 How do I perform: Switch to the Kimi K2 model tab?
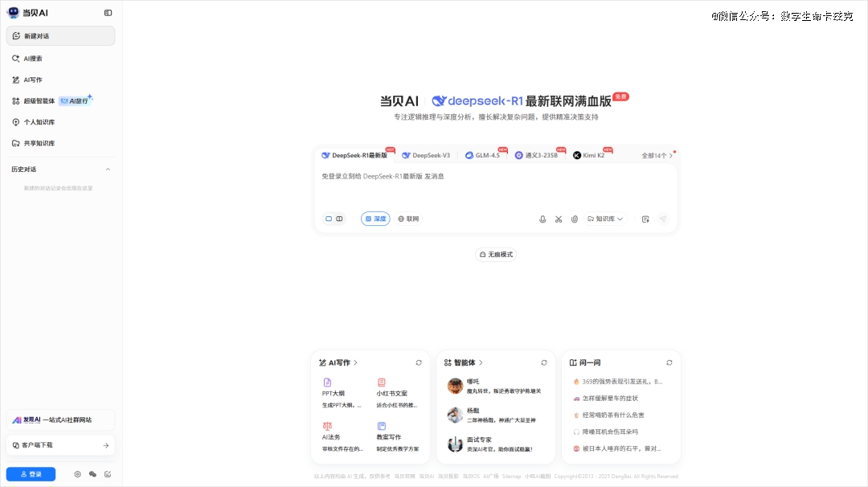click(589, 156)
